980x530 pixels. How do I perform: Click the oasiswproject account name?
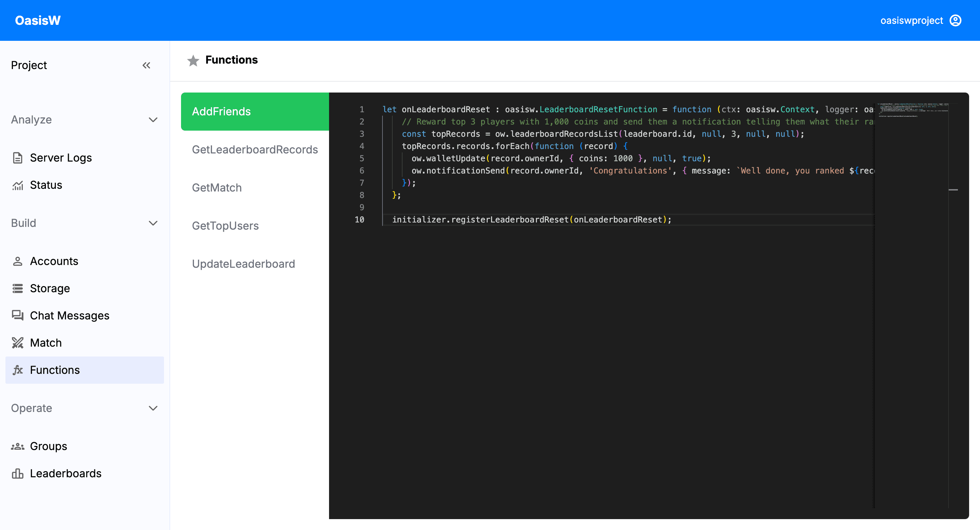point(912,20)
